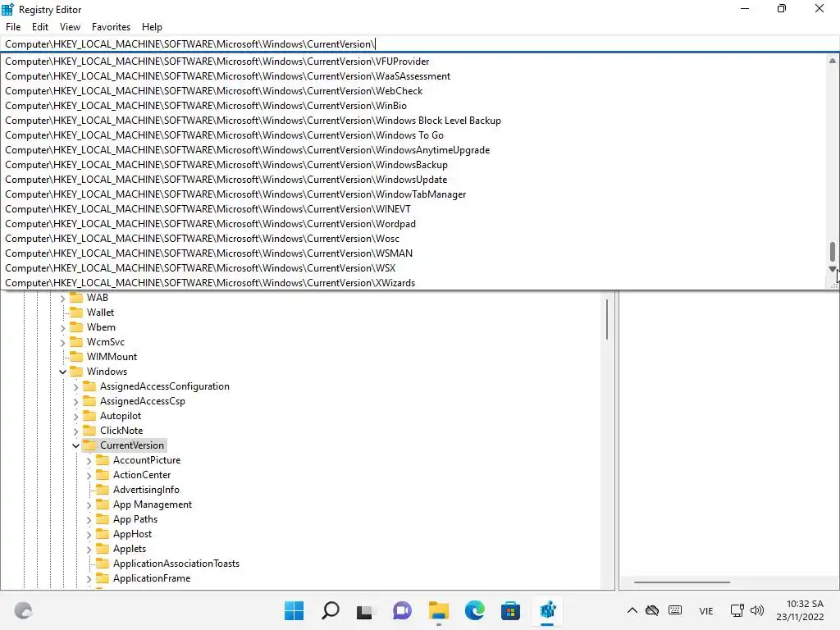Expand the ClickNote key
The width and height of the screenshot is (840, 630).
click(75, 431)
